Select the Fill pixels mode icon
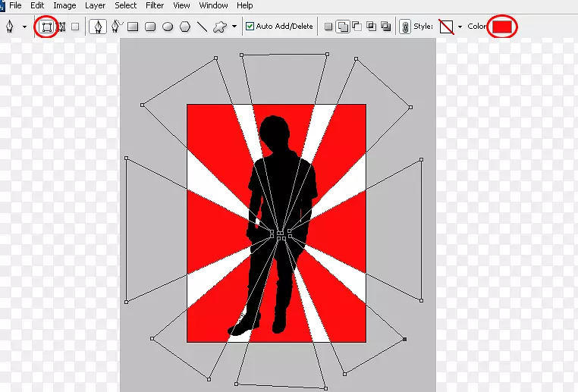This screenshot has height=392, width=578. [x=75, y=27]
